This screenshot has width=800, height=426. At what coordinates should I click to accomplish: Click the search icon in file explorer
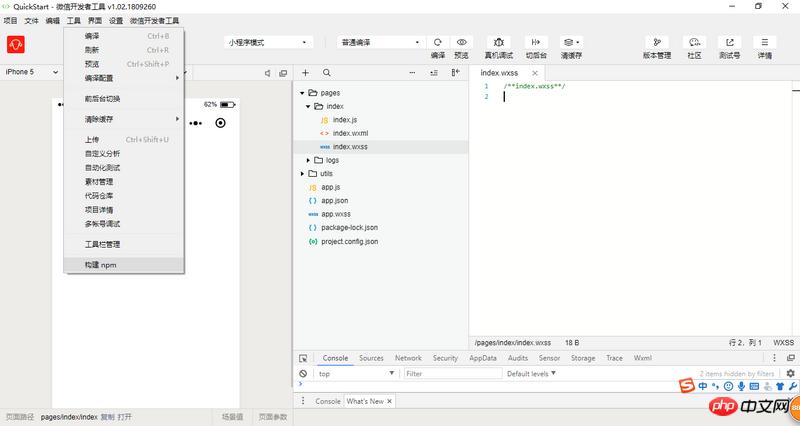click(328, 73)
